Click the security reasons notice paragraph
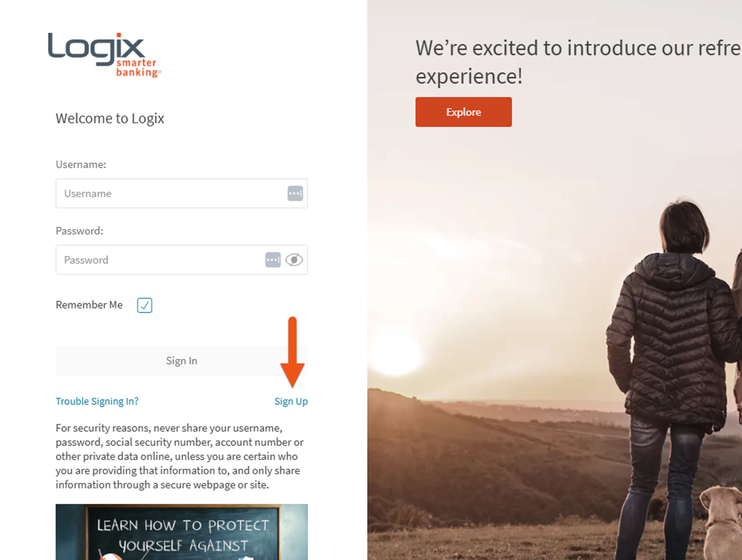Screen dimensions: 742x560 tap(180, 456)
